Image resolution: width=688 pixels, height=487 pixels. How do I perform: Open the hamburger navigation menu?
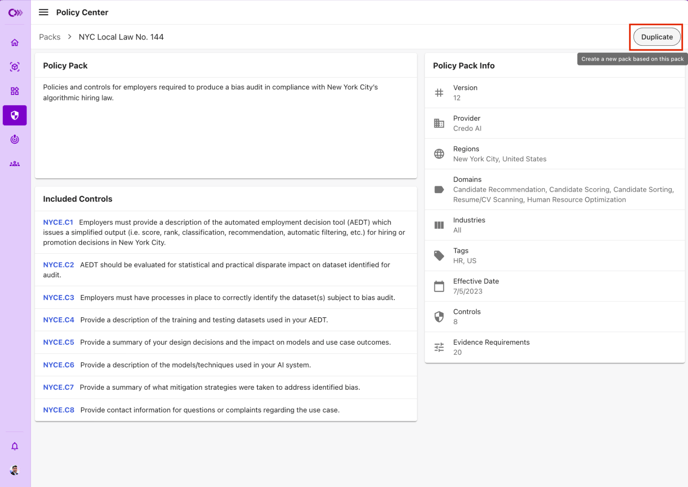point(43,12)
